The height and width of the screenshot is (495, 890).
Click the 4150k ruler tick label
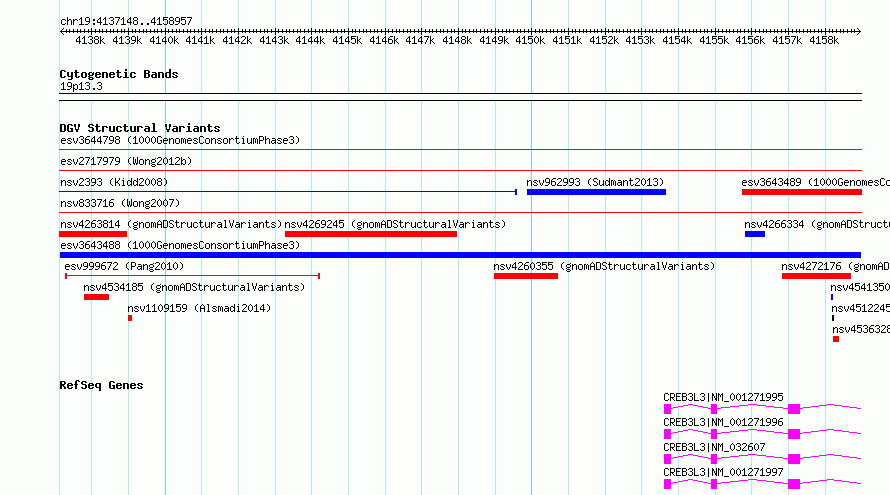[x=531, y=40]
